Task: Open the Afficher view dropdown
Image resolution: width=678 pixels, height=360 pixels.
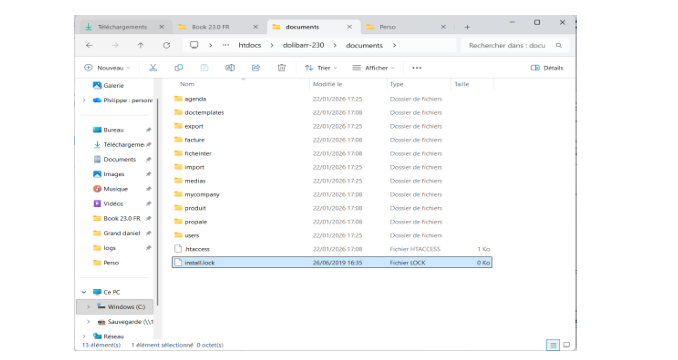Action: (x=374, y=68)
